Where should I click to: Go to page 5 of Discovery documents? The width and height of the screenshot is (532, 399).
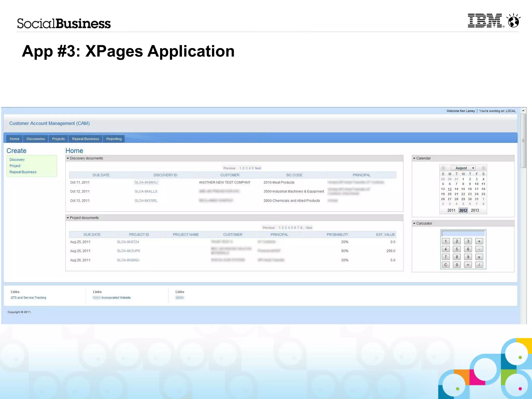252,168
